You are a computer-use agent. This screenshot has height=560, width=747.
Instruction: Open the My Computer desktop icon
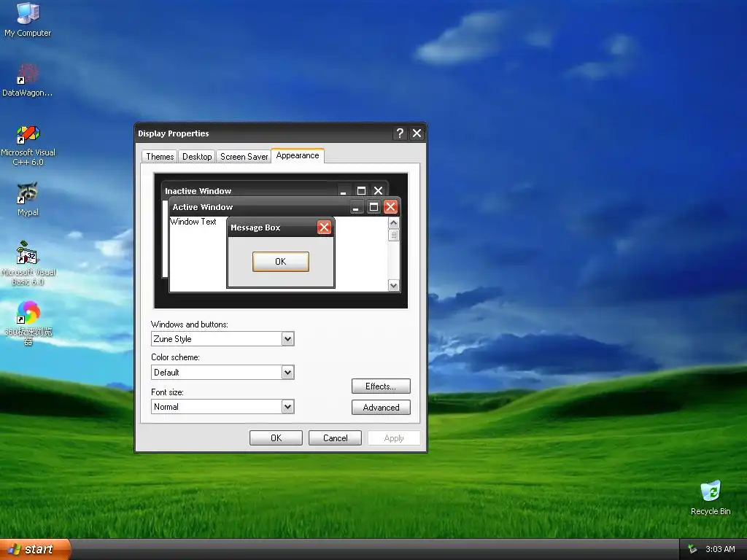[x=28, y=20]
